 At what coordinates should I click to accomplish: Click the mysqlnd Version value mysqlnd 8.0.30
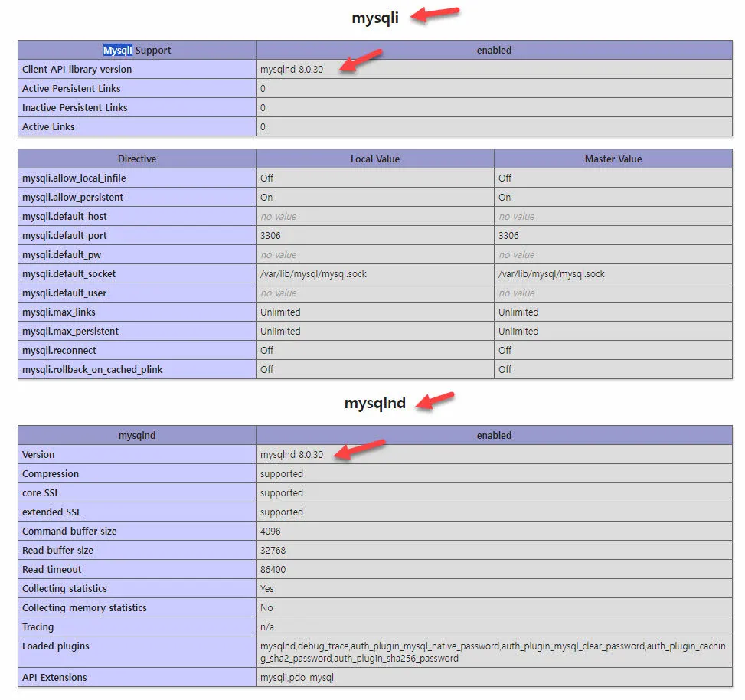(291, 454)
